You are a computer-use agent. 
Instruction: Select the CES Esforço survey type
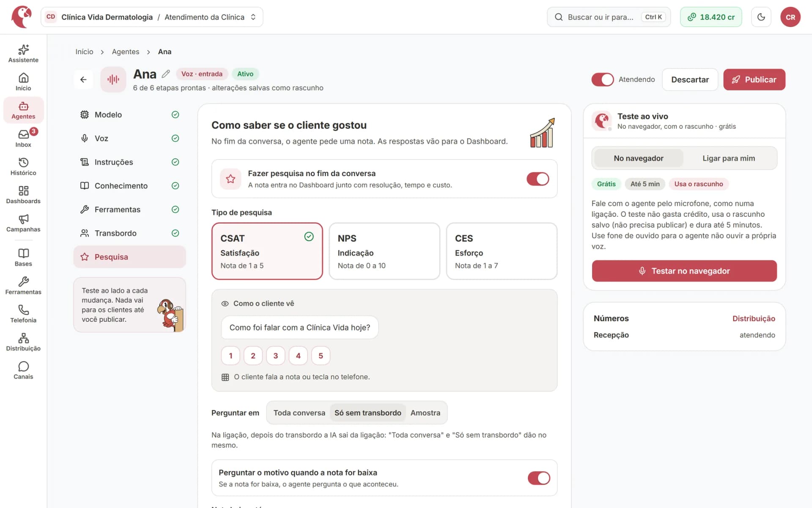[x=502, y=251]
